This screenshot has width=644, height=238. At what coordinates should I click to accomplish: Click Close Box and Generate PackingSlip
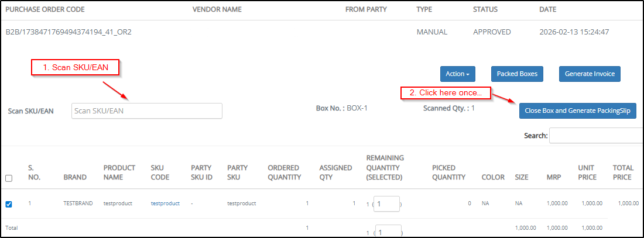(x=577, y=111)
